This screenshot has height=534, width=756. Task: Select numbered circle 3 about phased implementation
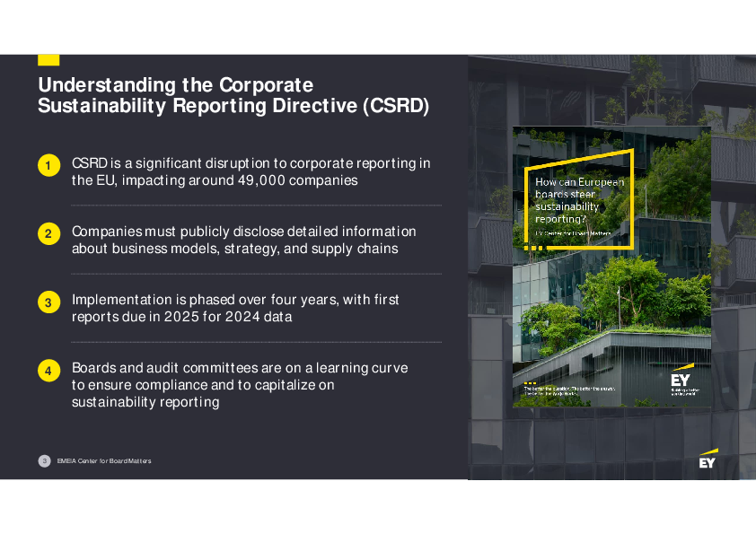coord(48,302)
